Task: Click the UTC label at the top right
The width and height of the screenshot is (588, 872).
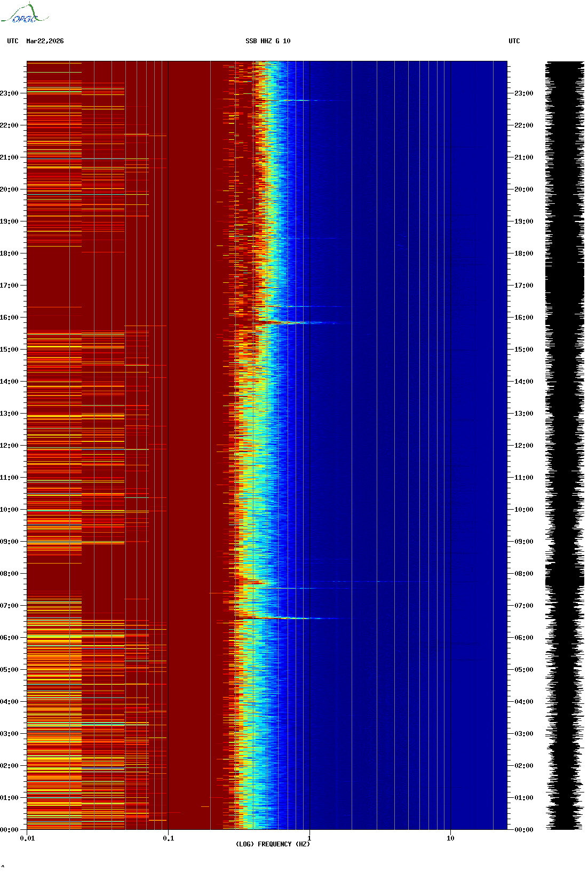Action: tap(514, 41)
